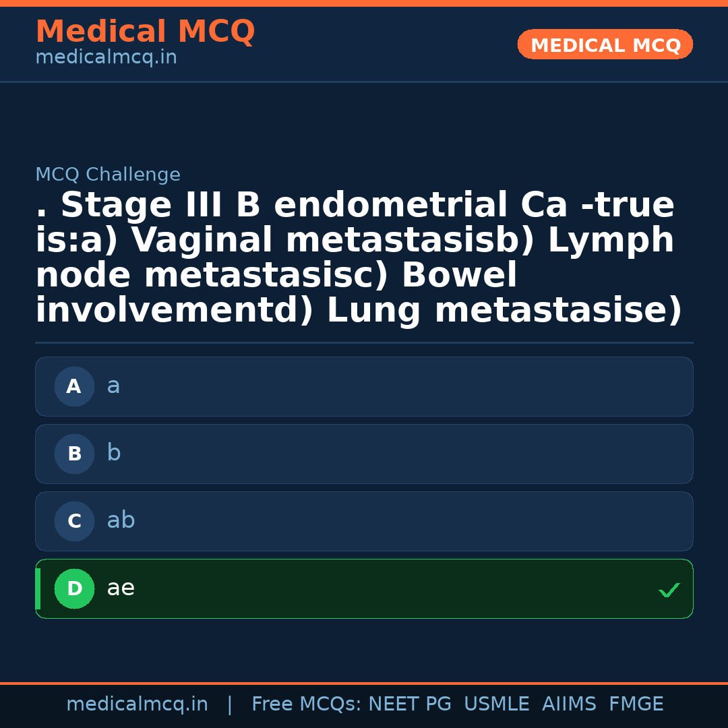This screenshot has height=728, width=728.
Task: Click the green D badge icon
Action: tap(74, 588)
